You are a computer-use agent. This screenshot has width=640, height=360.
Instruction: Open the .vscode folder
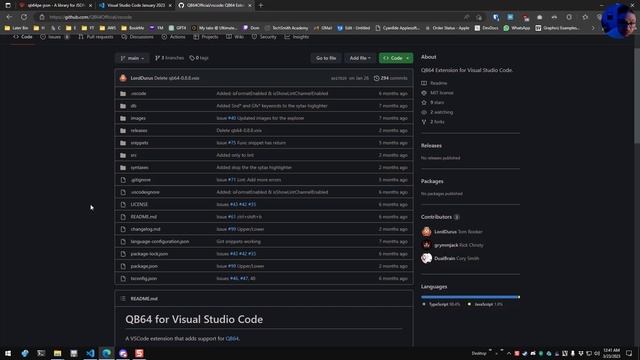pos(138,93)
